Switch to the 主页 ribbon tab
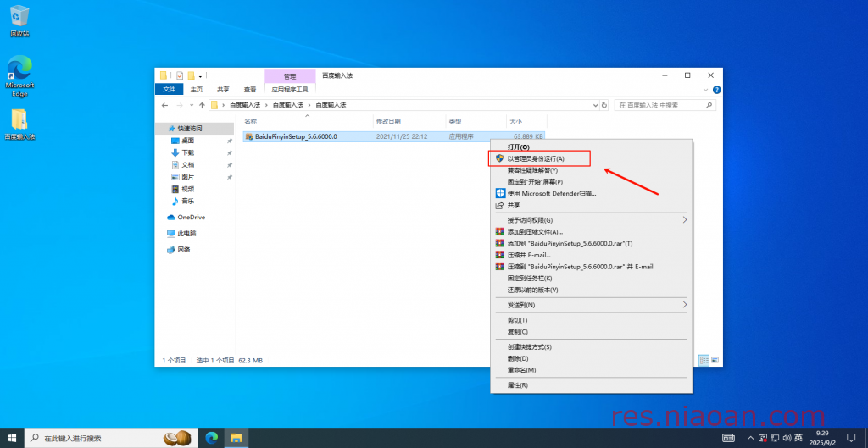Screen dimensions: 868x448 point(197,89)
